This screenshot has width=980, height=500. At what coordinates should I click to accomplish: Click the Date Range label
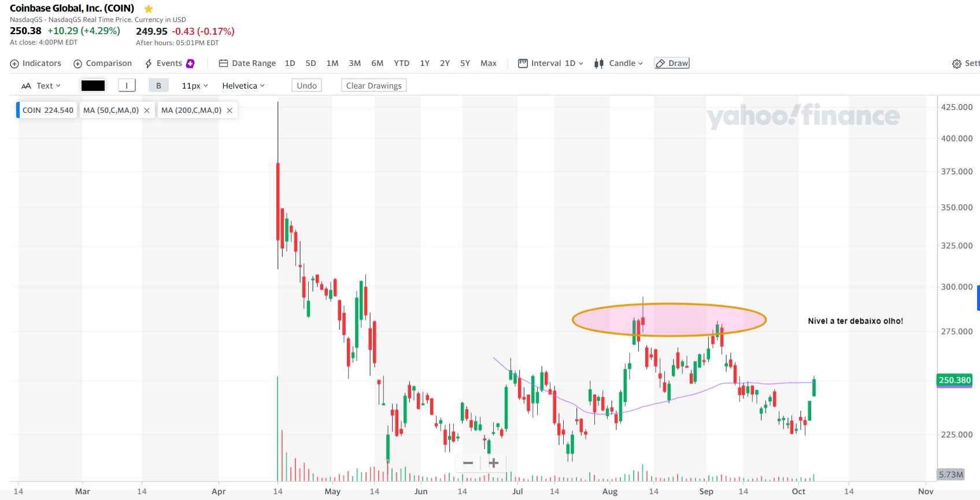point(254,64)
